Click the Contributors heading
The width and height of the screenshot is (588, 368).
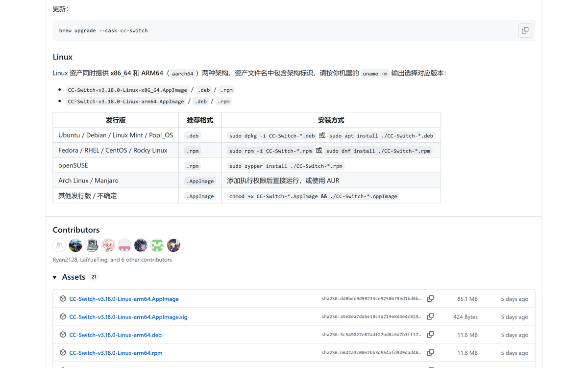pyautogui.click(x=76, y=230)
